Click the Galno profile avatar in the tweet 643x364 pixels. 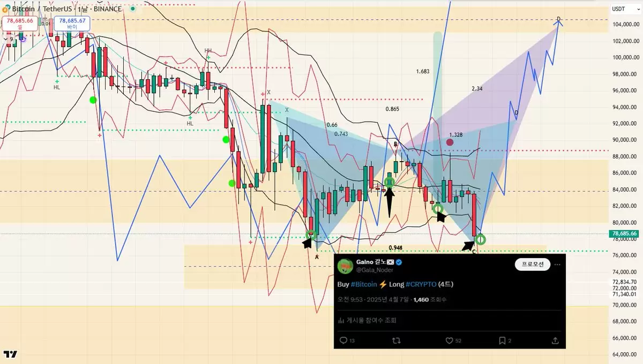[x=345, y=266]
